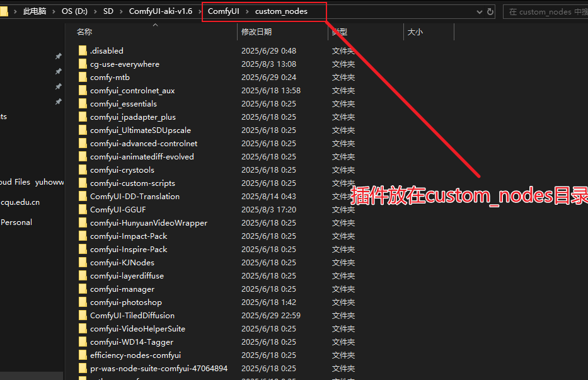This screenshot has height=380, width=588.
Task: Select 此电脑 in the breadcrumb path
Action: [x=35, y=11]
